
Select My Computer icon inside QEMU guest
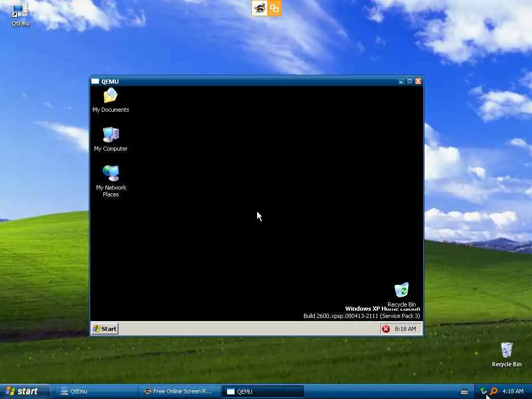[111, 139]
